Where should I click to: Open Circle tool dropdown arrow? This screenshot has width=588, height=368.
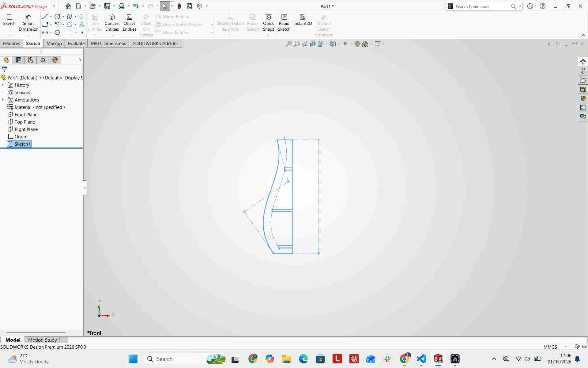click(63, 17)
